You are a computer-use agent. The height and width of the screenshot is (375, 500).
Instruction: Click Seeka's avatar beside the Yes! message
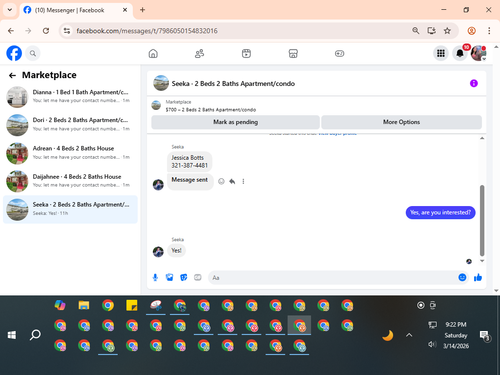click(158, 252)
